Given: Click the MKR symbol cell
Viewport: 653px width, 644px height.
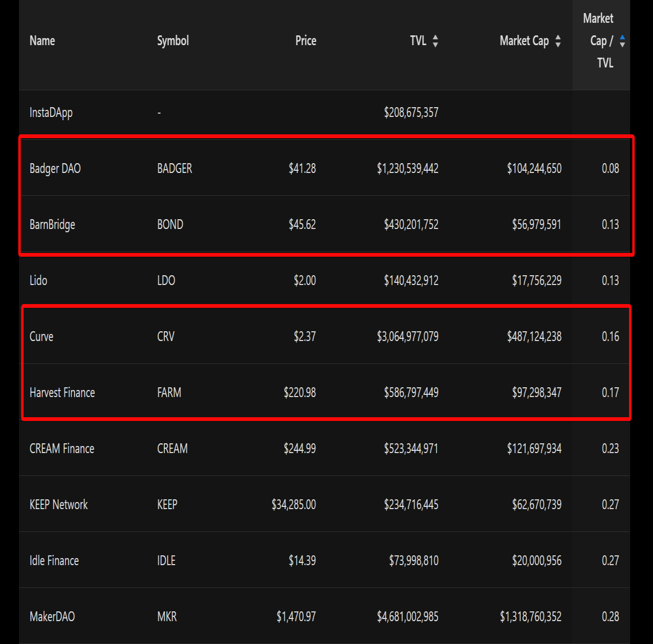Looking at the screenshot, I should click(x=167, y=617).
